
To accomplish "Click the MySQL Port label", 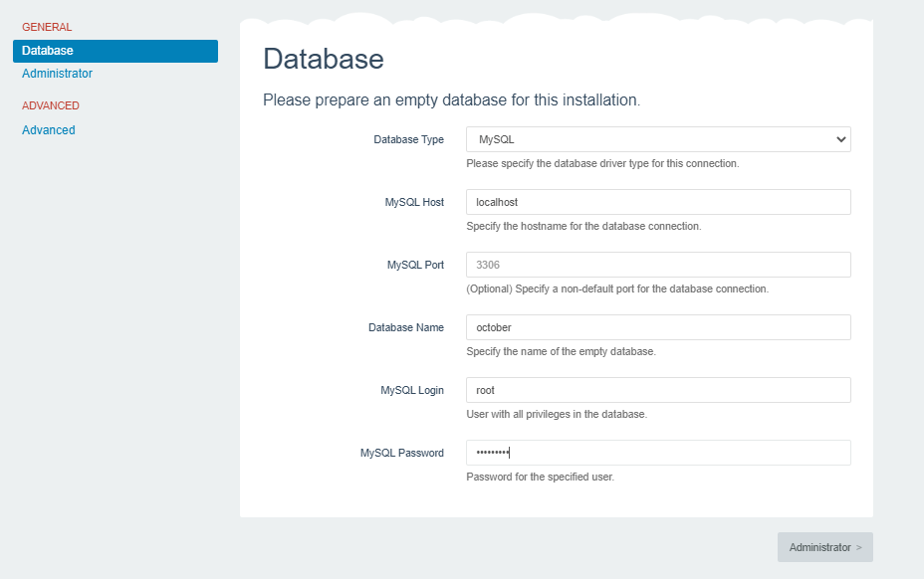I will [x=415, y=266].
